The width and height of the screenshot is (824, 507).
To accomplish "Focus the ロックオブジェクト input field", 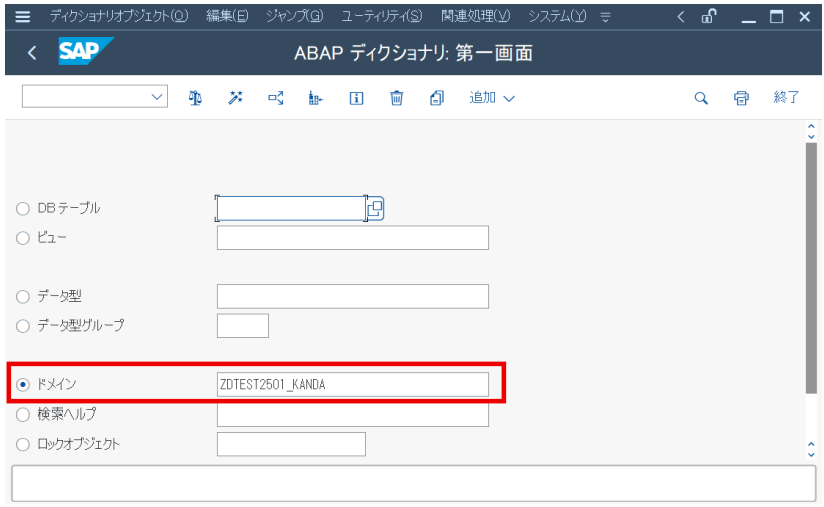I will point(291,444).
